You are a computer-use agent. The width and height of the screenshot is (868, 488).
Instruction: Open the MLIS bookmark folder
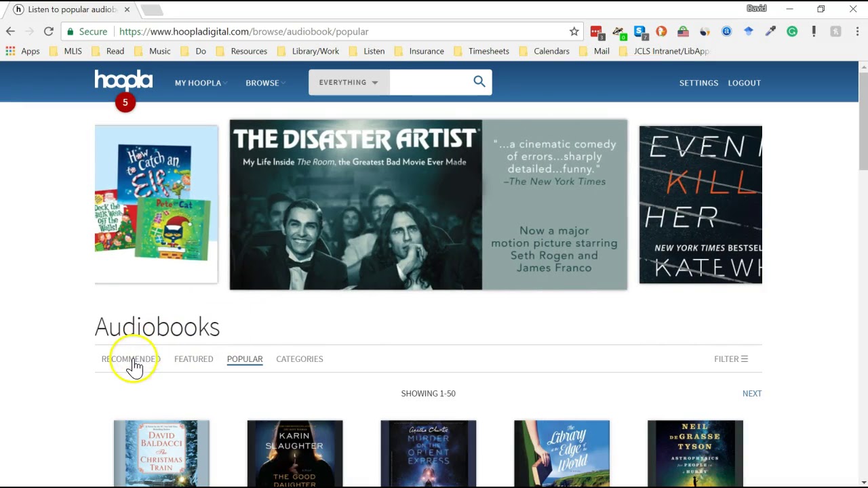pos(65,51)
